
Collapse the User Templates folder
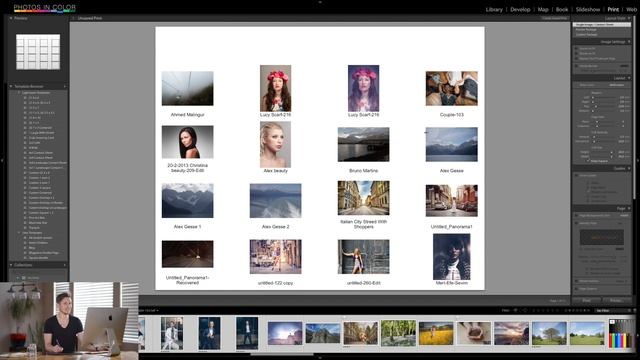tap(19, 233)
